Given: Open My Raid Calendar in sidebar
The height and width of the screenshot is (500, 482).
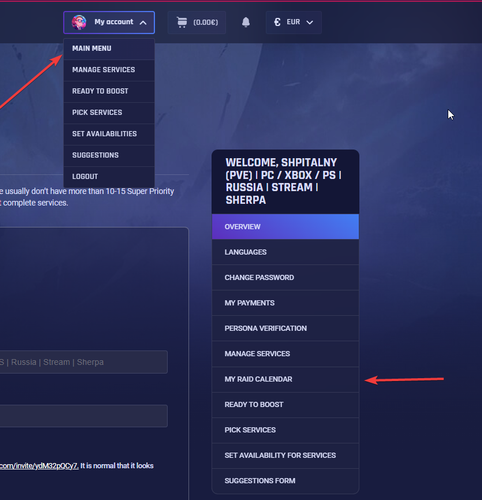Looking at the screenshot, I should click(285, 379).
